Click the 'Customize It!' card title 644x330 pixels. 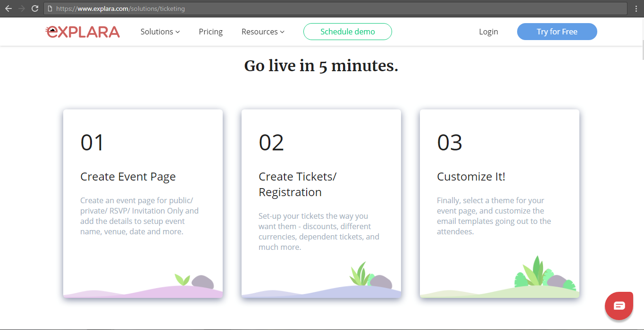pos(471,177)
